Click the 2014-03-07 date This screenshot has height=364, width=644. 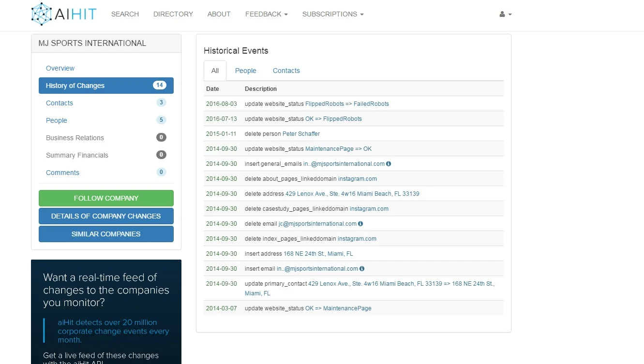pyautogui.click(x=222, y=308)
